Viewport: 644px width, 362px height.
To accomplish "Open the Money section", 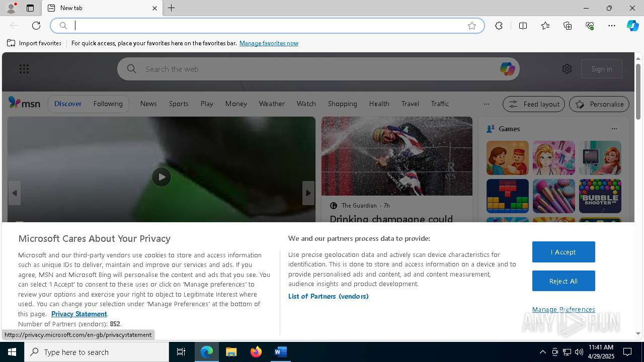I will tap(236, 104).
